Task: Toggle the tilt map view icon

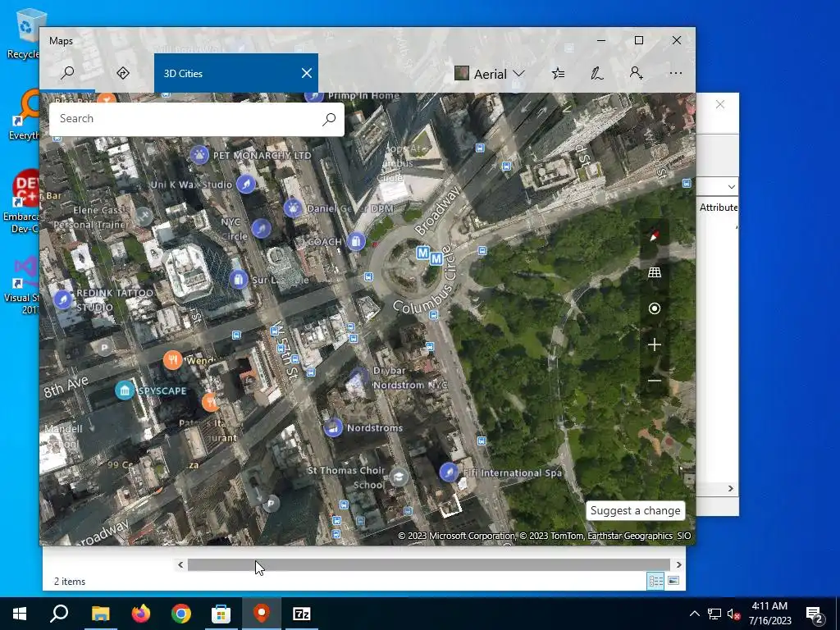Action: [x=654, y=272]
